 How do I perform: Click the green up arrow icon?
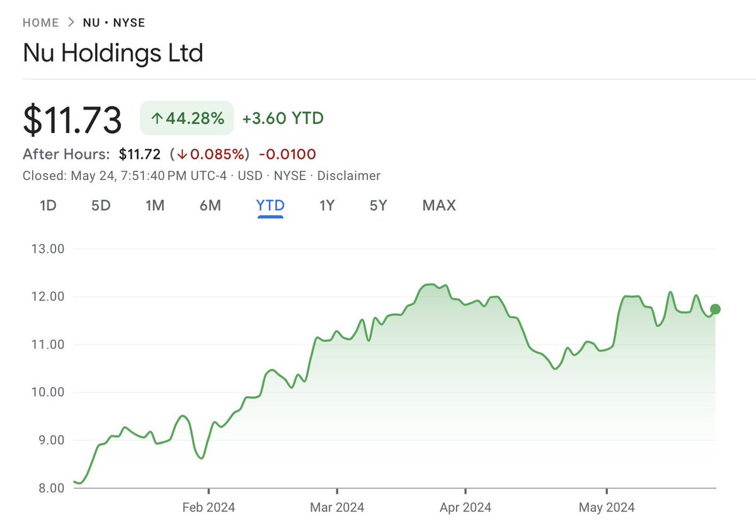point(157,118)
